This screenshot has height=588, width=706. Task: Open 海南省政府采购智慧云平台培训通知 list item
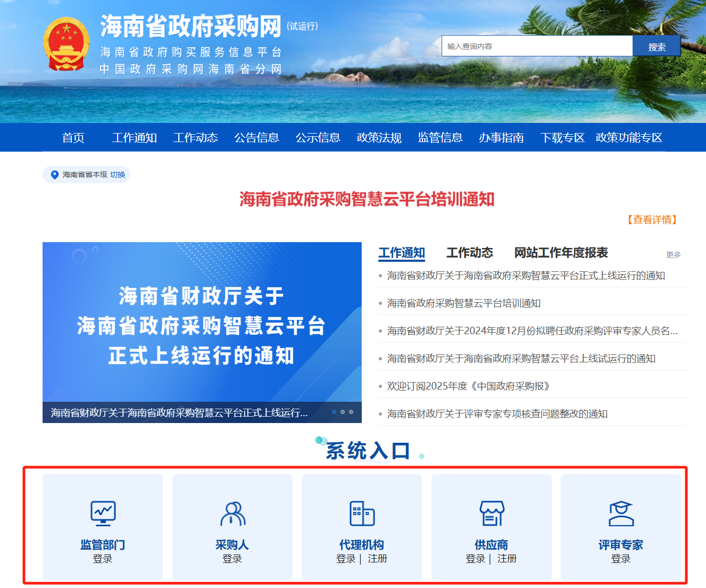click(464, 303)
